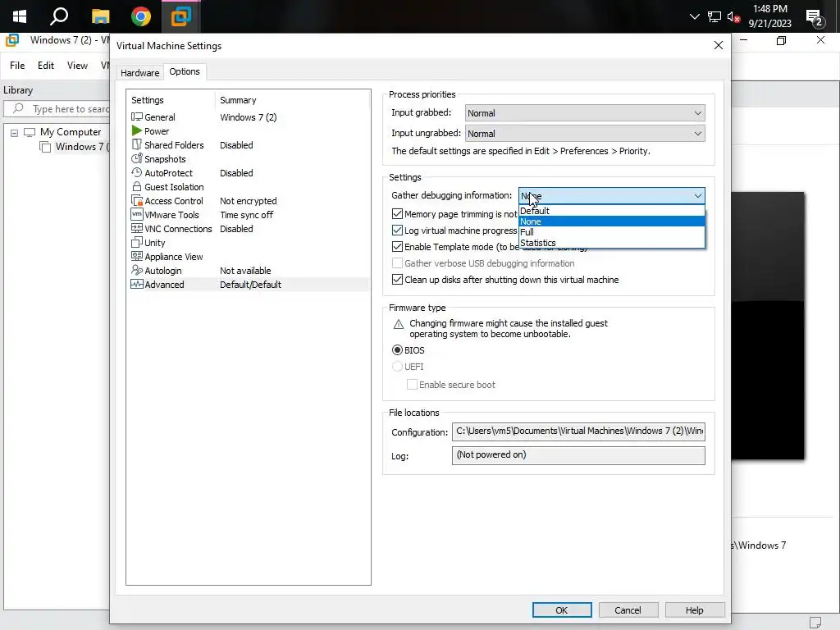This screenshot has height=630, width=840.
Task: Click the muted volume tray icon
Action: 733,17
